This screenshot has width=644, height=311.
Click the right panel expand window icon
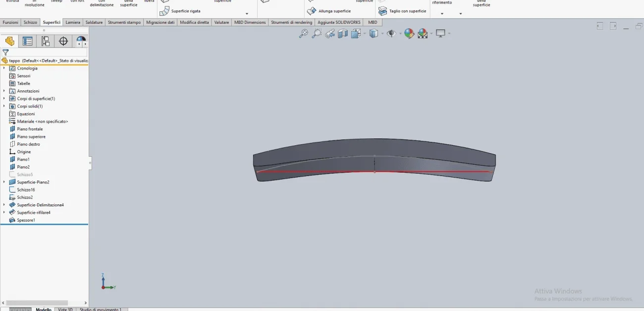point(613,26)
